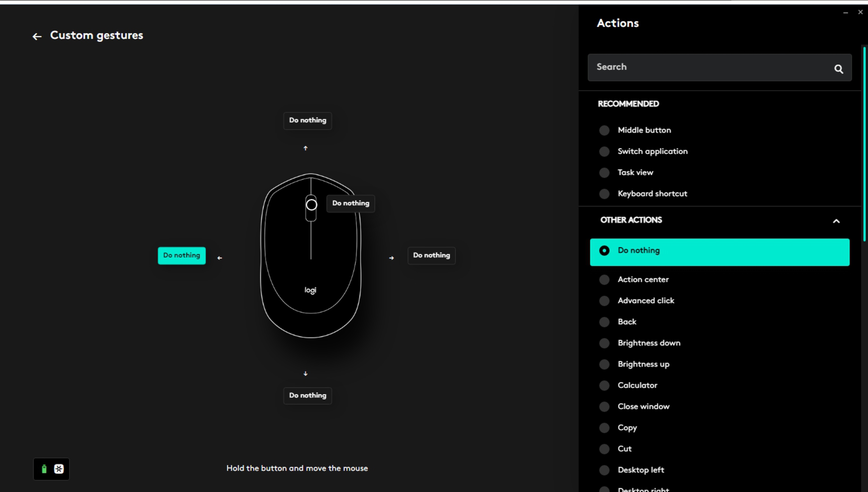Screen dimensions: 868x492
Task: Click the back arrow beside Custom gestures
Action: point(37,36)
